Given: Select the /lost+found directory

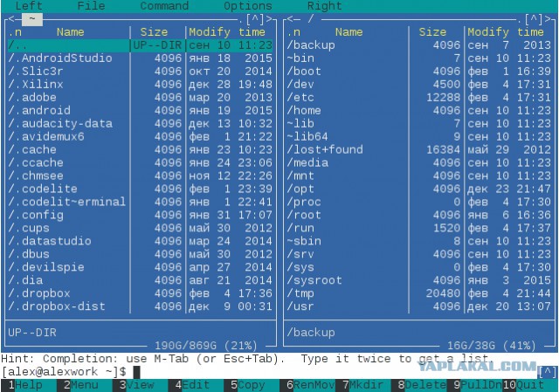Looking at the screenshot, I should (419, 149).
